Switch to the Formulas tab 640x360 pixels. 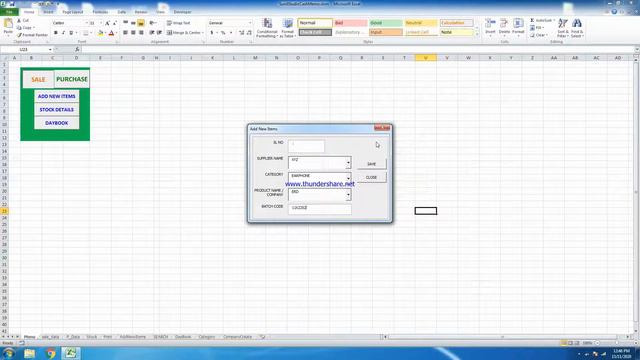tap(100, 12)
